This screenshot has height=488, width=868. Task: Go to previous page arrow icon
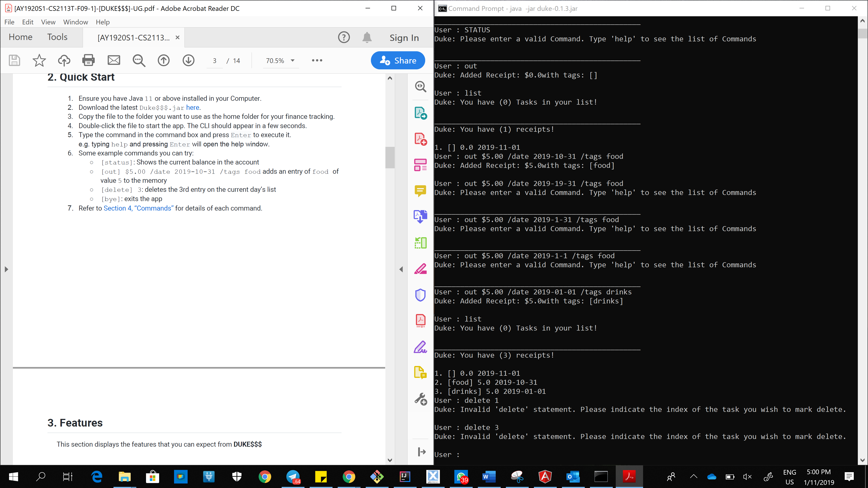coord(164,61)
